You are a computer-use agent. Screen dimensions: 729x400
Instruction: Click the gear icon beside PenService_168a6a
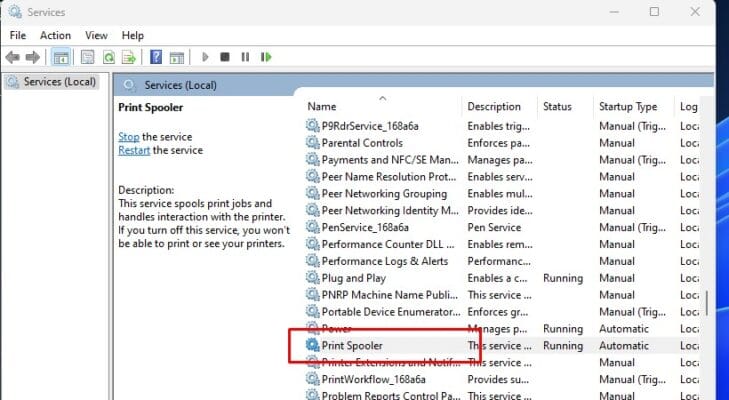pos(312,227)
